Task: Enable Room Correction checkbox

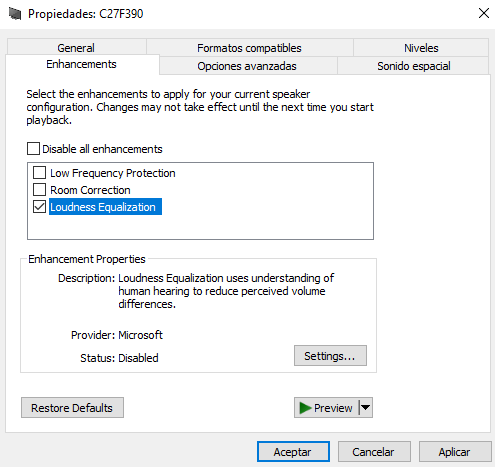Action: click(39, 190)
